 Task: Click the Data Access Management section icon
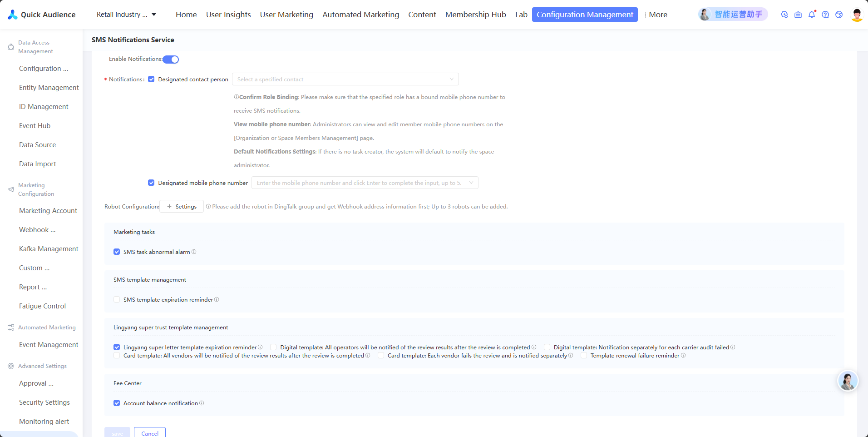11,47
